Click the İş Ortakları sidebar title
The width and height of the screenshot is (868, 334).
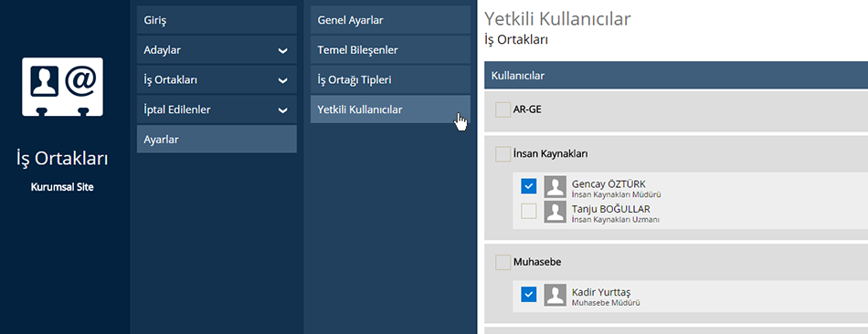(62, 159)
